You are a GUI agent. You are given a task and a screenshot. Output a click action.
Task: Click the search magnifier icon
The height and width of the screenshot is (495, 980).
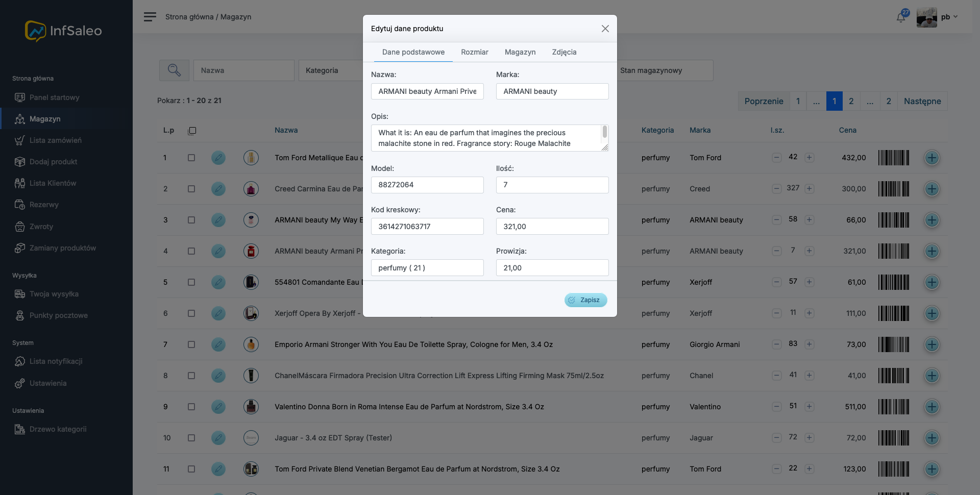click(x=174, y=70)
